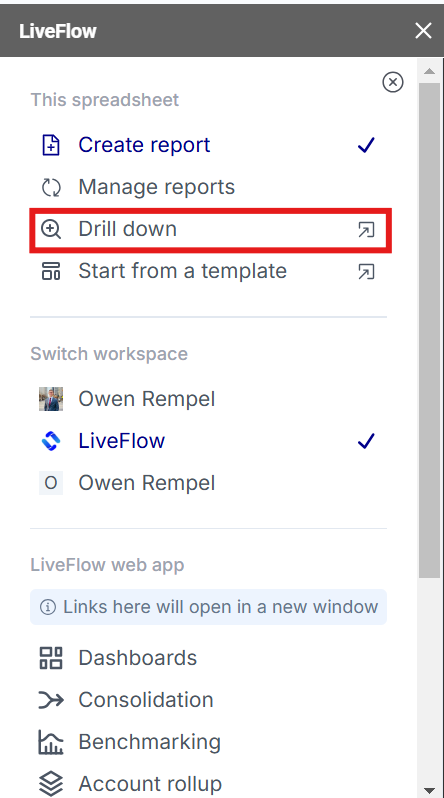Open the Benchmarking link
Screen dimensions: 444x798
coord(150,742)
